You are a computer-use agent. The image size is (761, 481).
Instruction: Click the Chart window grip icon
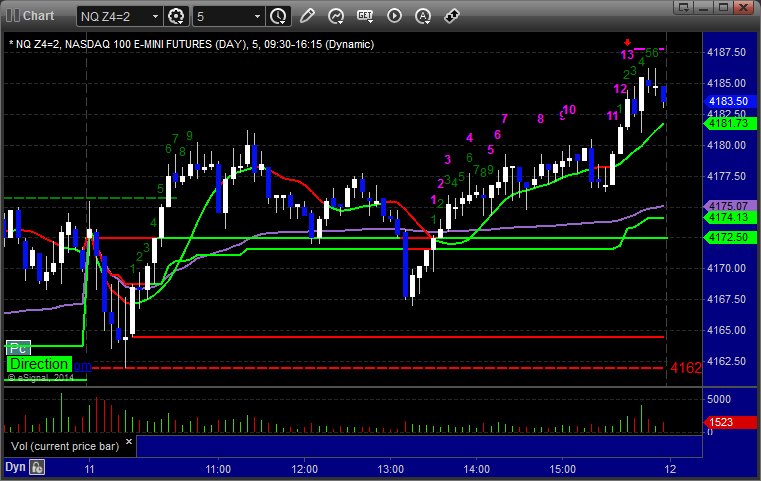click(13, 16)
